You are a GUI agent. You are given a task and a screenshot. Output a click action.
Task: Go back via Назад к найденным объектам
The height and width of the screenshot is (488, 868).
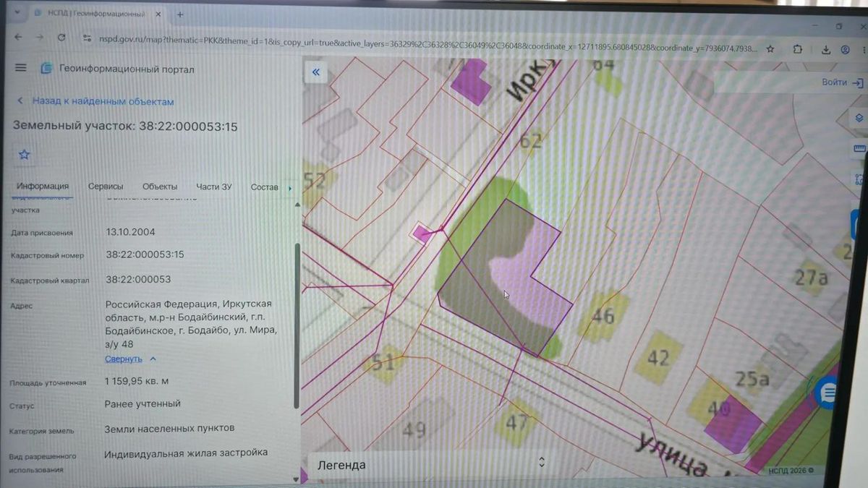coord(95,101)
